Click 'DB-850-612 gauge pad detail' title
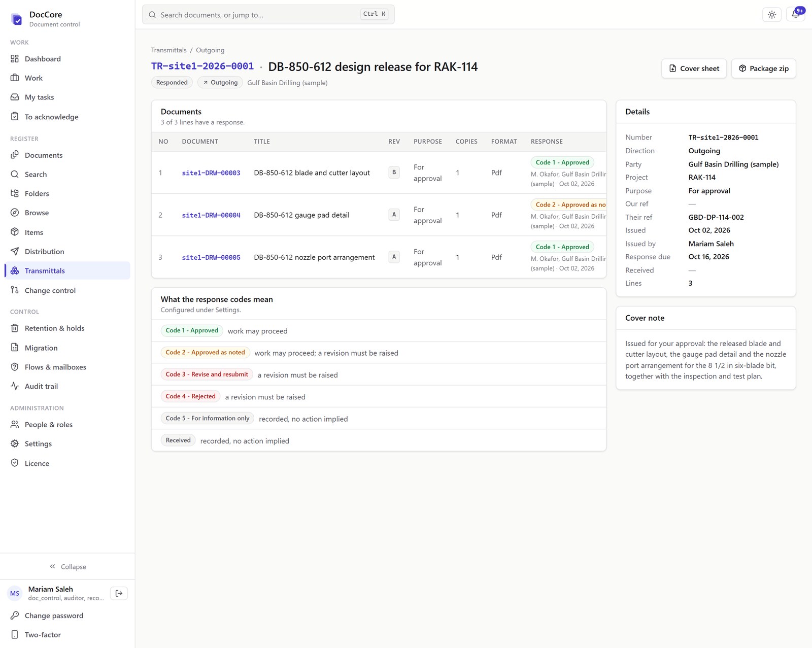This screenshot has width=812, height=648. tap(301, 215)
